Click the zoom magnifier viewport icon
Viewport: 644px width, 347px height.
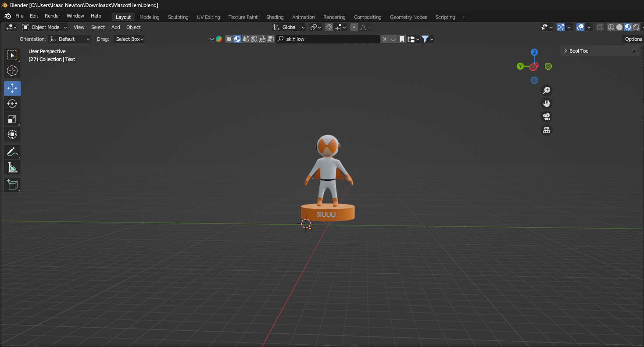coord(547,90)
